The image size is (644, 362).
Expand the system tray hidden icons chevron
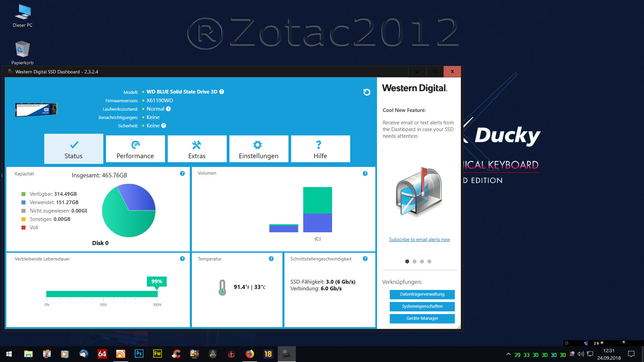pos(508,354)
